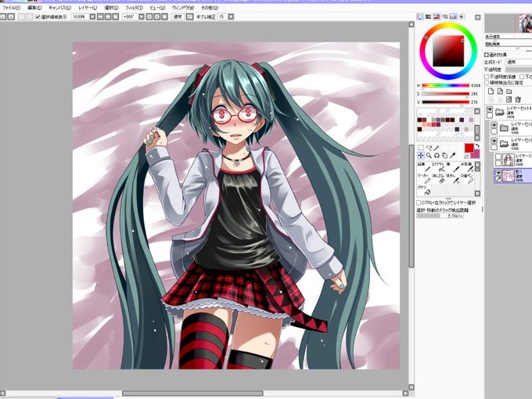Toggle 不透明度保護 preserve opacity checkbox
532x399 pixels.
pos(487,77)
